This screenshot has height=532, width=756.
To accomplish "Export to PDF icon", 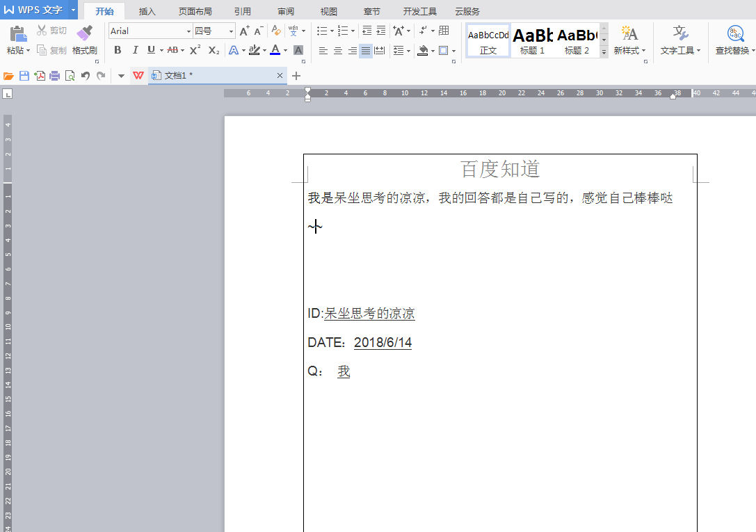I will [40, 76].
